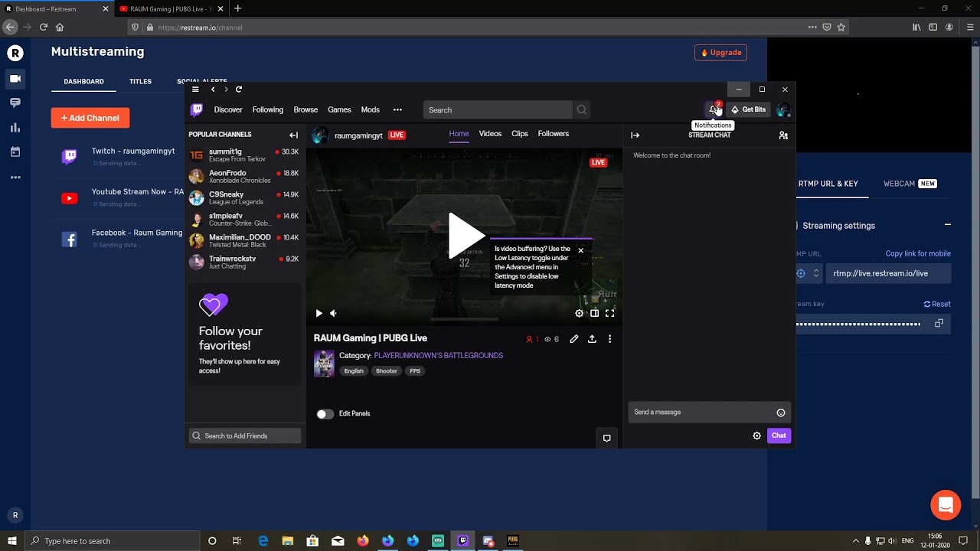
Task: Open s1mpleafv channel in Popular Channels
Action: 244,220
